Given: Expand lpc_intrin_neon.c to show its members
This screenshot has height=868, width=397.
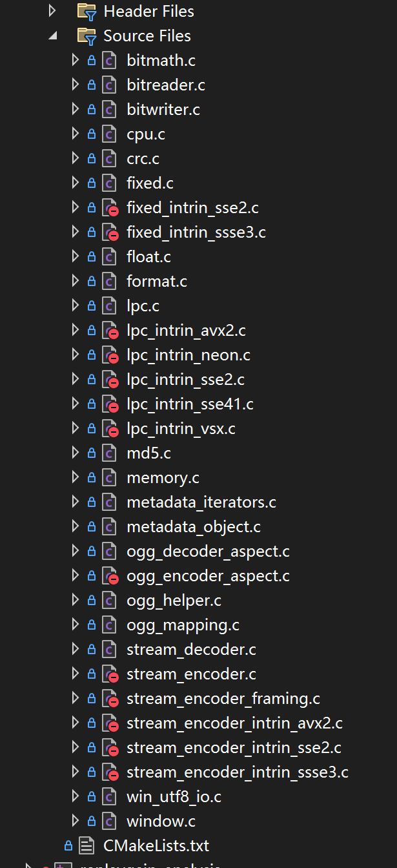Looking at the screenshot, I should coord(76,355).
